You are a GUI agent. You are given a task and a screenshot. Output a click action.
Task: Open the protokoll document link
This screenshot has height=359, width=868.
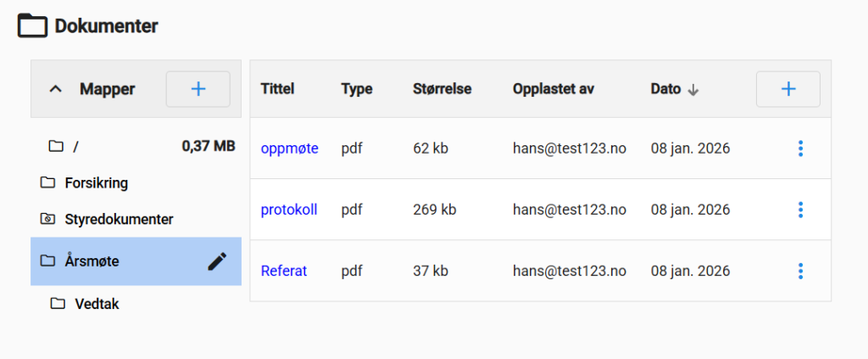click(289, 210)
